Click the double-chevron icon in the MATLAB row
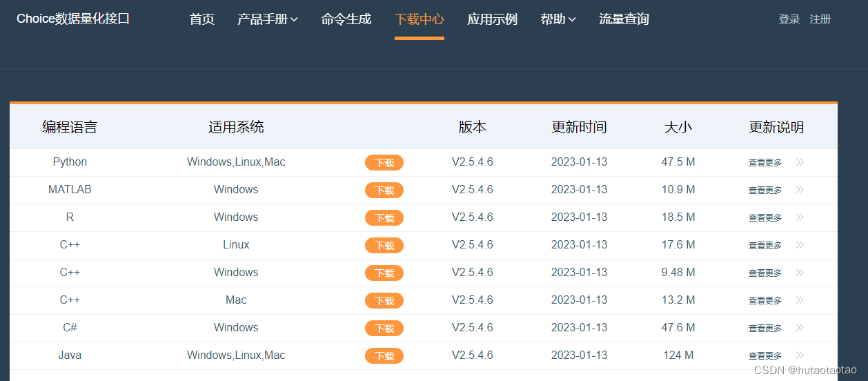Image resolution: width=868 pixels, height=381 pixels. (800, 190)
